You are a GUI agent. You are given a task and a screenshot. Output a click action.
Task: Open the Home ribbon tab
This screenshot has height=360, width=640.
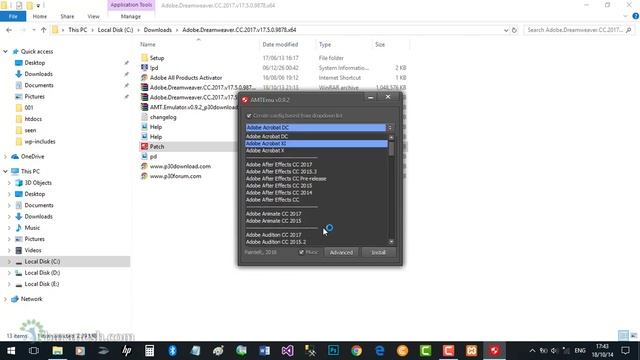pyautogui.click(x=40, y=16)
